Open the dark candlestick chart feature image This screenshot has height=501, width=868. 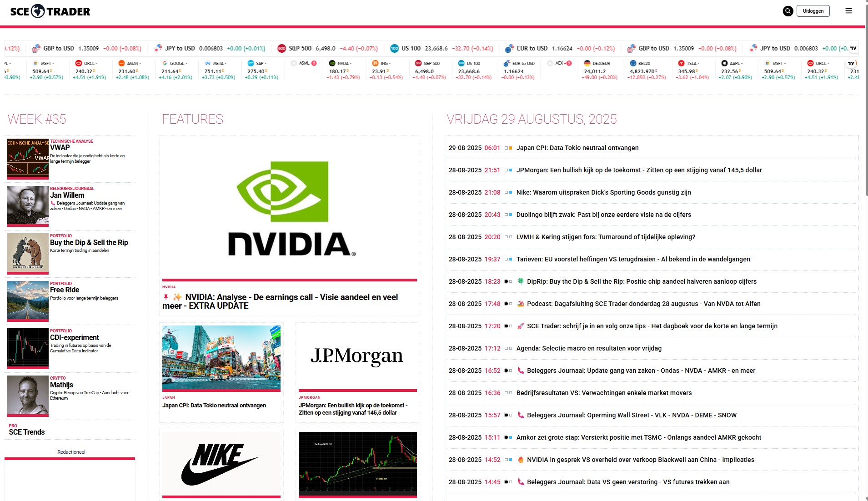tap(358, 464)
